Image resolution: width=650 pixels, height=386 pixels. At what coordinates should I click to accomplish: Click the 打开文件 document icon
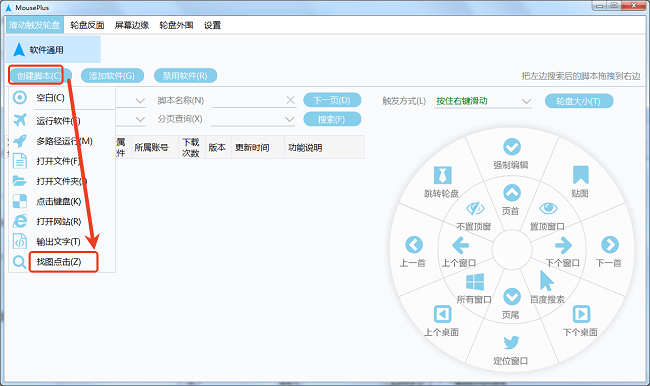[x=20, y=161]
